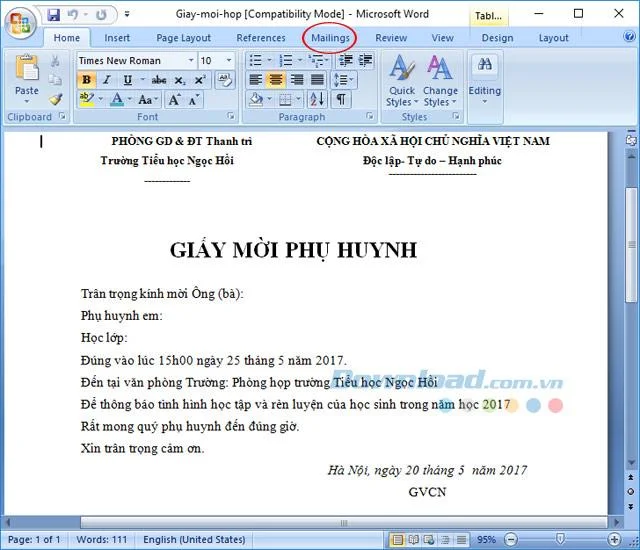The image size is (640, 550).
Task: Click the Office button
Action: (20, 22)
